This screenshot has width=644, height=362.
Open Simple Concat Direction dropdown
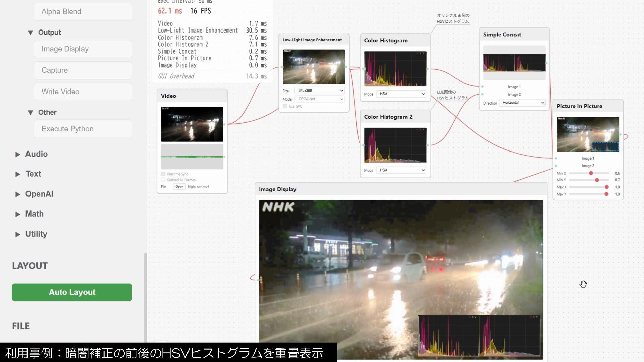(522, 103)
